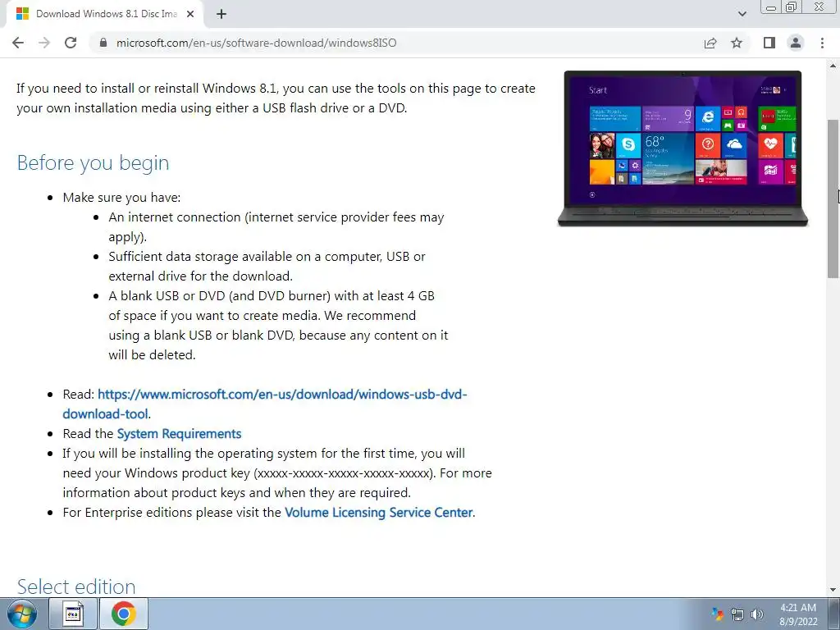The image size is (840, 630).
Task: Click the 'An internet connection' bullet text
Action: [x=276, y=226]
